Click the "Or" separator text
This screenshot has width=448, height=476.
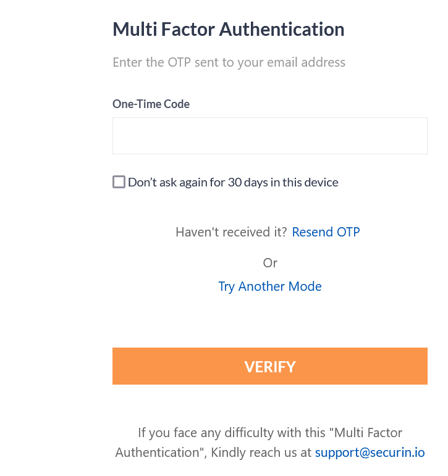tap(270, 262)
